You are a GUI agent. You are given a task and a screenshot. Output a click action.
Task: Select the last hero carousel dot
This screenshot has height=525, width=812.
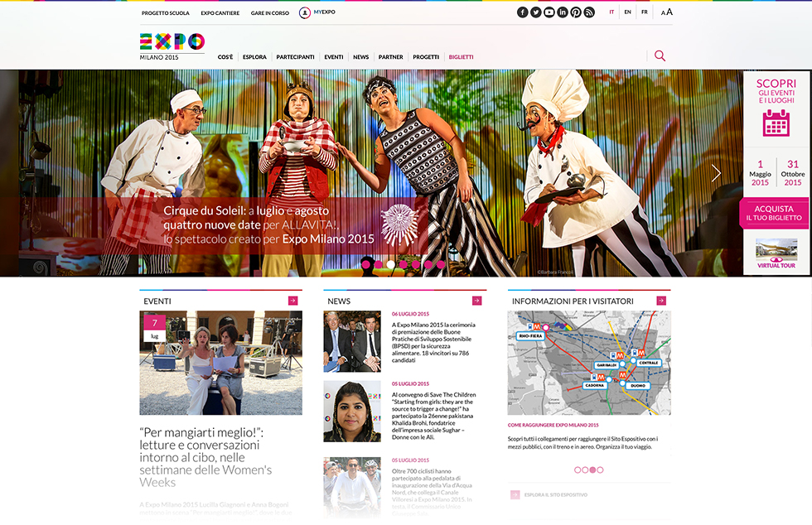(441, 265)
